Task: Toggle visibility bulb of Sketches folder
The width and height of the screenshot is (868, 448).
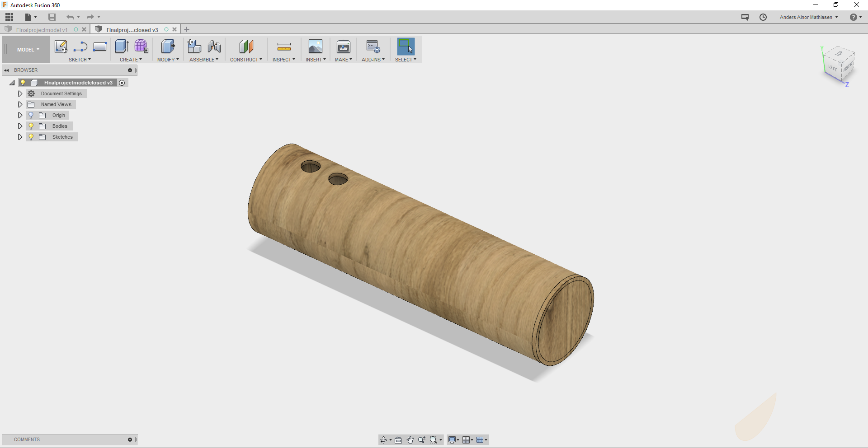Action: [x=31, y=137]
